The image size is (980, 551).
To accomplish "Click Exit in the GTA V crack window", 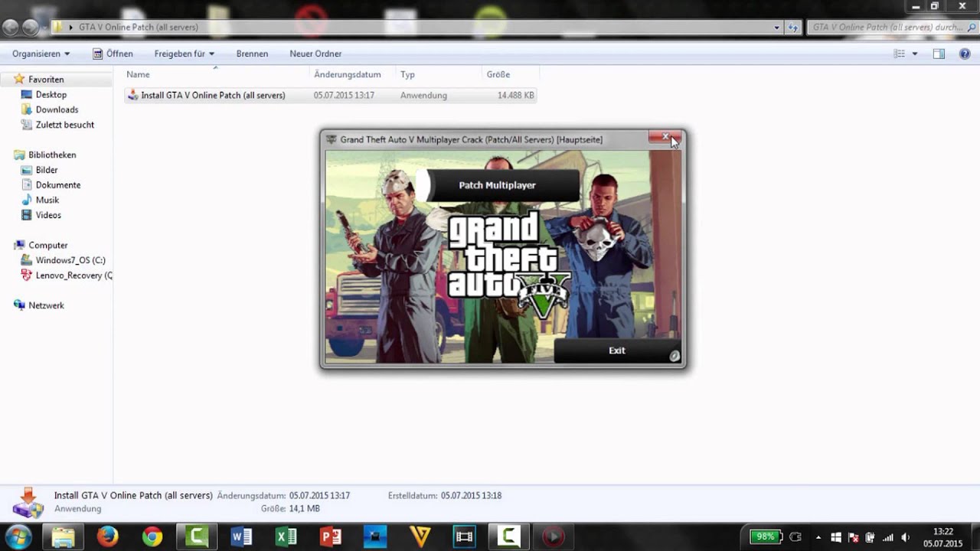I will (617, 350).
